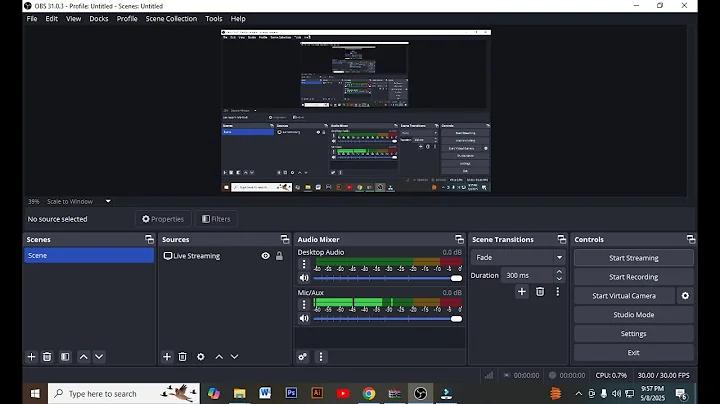Decrease transition duration with down arrow
This screenshot has width=720, height=404.
tap(559, 278)
